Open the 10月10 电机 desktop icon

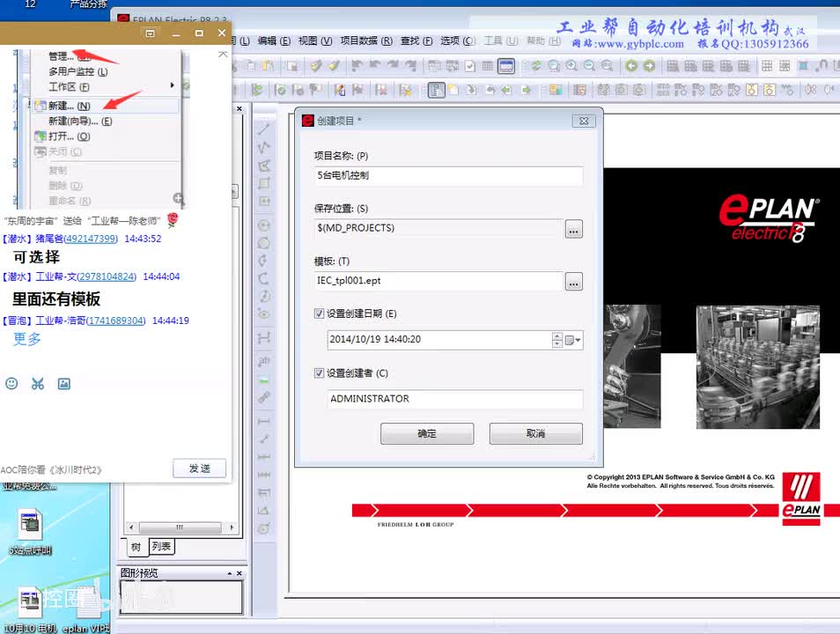click(30, 610)
